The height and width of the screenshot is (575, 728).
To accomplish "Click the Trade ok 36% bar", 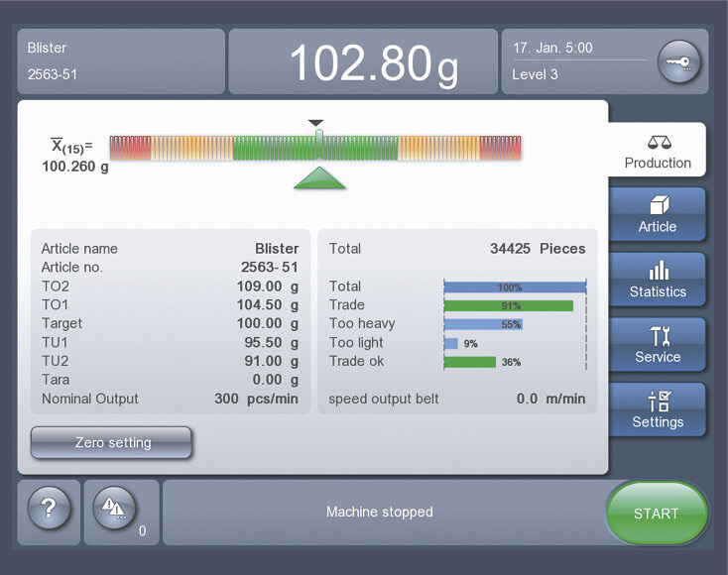I will (470, 362).
